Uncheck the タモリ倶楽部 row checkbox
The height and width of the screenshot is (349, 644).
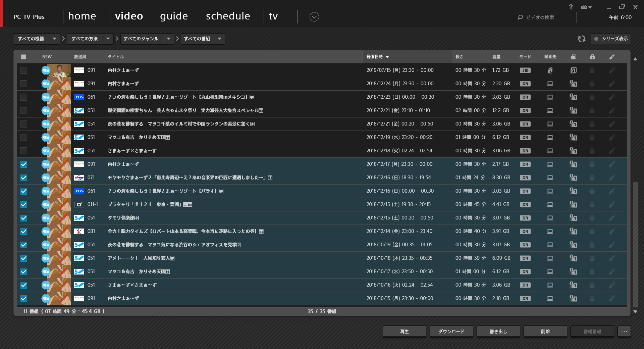click(24, 218)
